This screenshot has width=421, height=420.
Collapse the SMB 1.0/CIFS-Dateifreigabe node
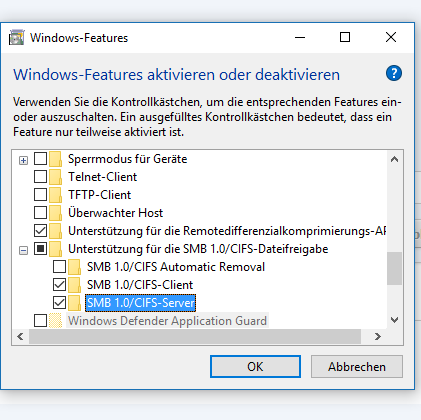tap(23, 250)
